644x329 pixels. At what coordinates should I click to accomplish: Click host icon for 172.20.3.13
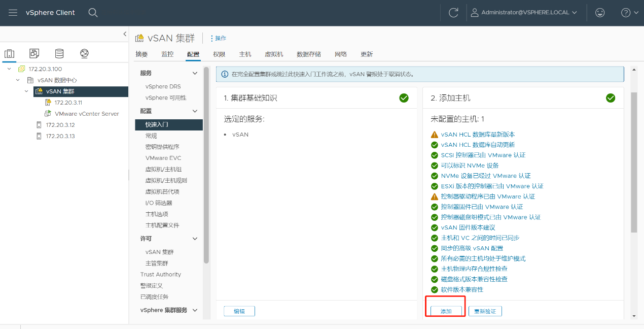[x=39, y=136]
